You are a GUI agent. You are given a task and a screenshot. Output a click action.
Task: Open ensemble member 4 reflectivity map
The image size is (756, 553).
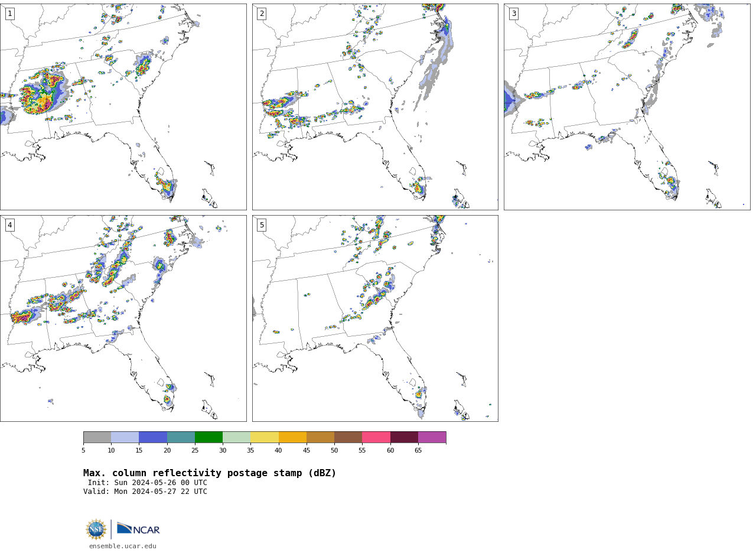click(x=123, y=318)
